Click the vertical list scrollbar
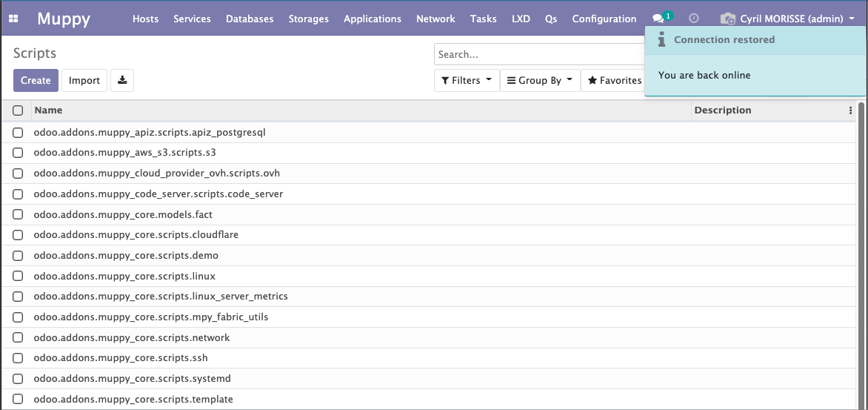 (861, 255)
